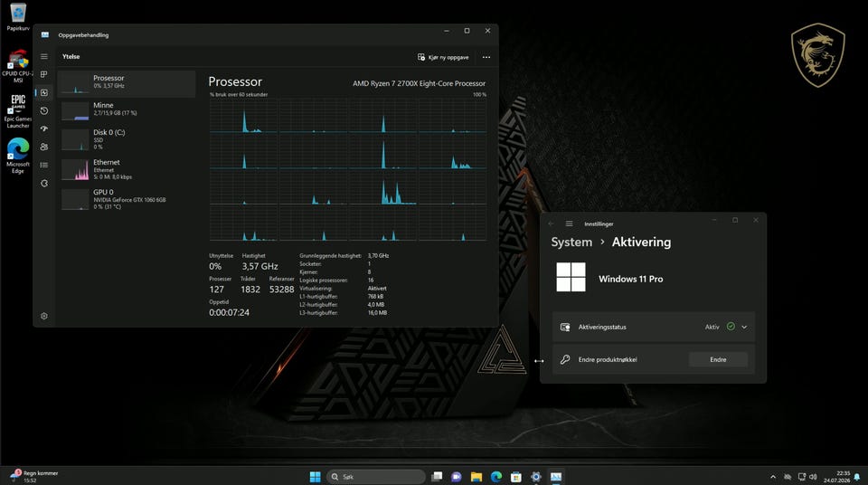Switch to Settings app in taskbar

pyautogui.click(x=536, y=477)
